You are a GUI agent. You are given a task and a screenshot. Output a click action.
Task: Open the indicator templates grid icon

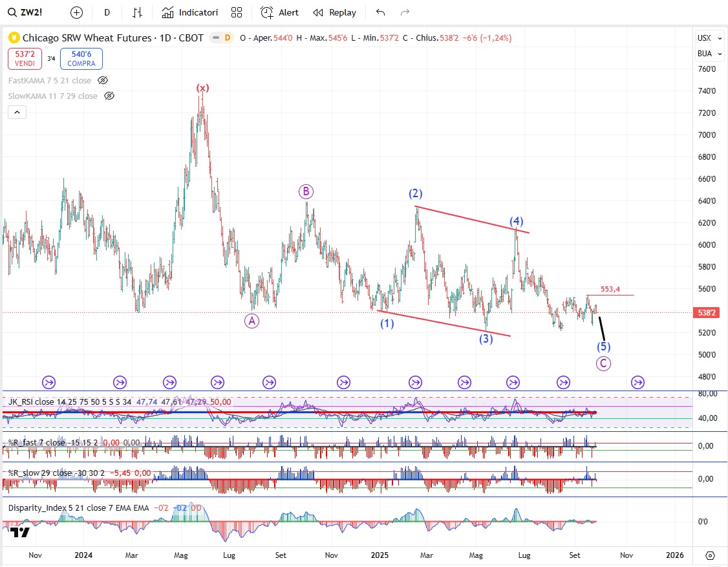click(x=237, y=12)
